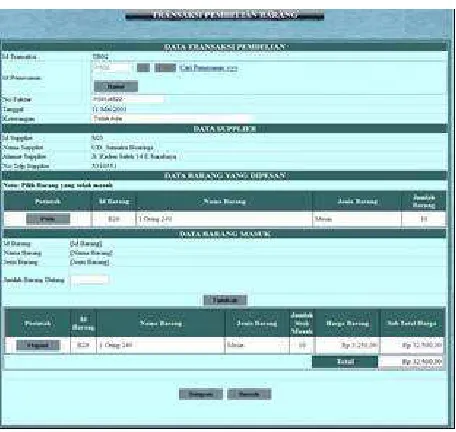
Task: Click the gray button in the incoming-items Oring row
Action: point(38,345)
